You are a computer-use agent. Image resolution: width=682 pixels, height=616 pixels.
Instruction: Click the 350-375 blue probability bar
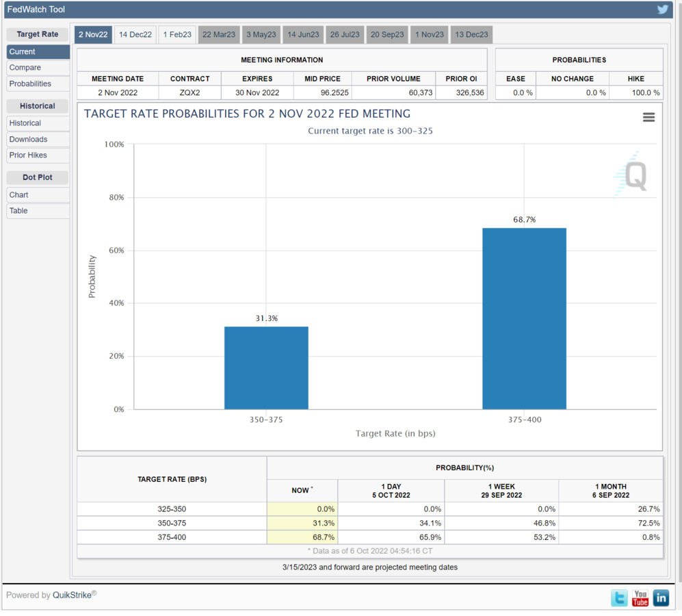click(x=266, y=368)
